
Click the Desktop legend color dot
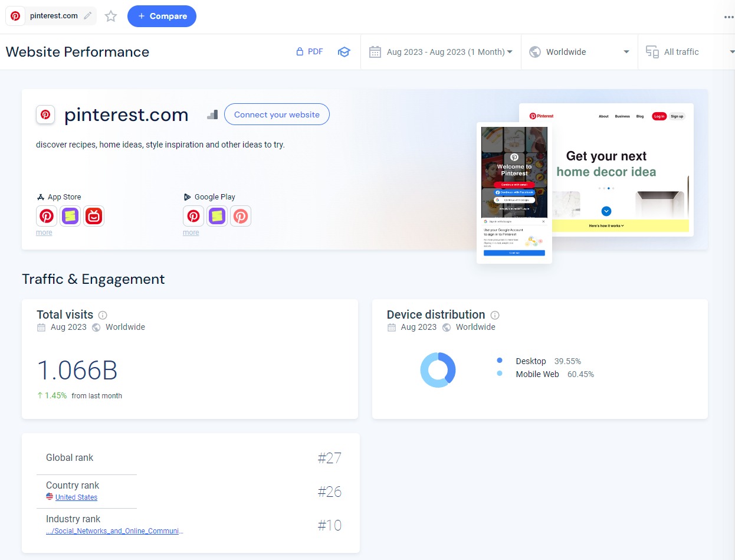pos(500,361)
